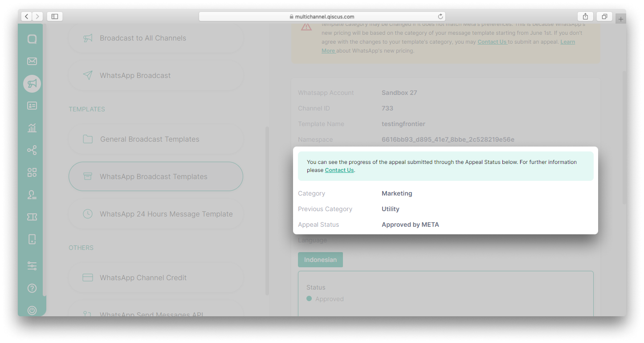Click the power logout sidebar icon
This screenshot has width=644, height=343.
[32, 310]
